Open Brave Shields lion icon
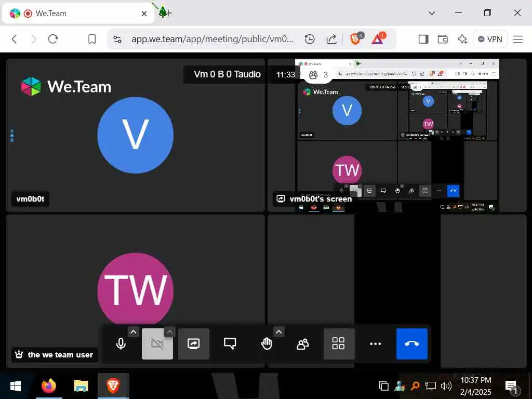 (355, 38)
